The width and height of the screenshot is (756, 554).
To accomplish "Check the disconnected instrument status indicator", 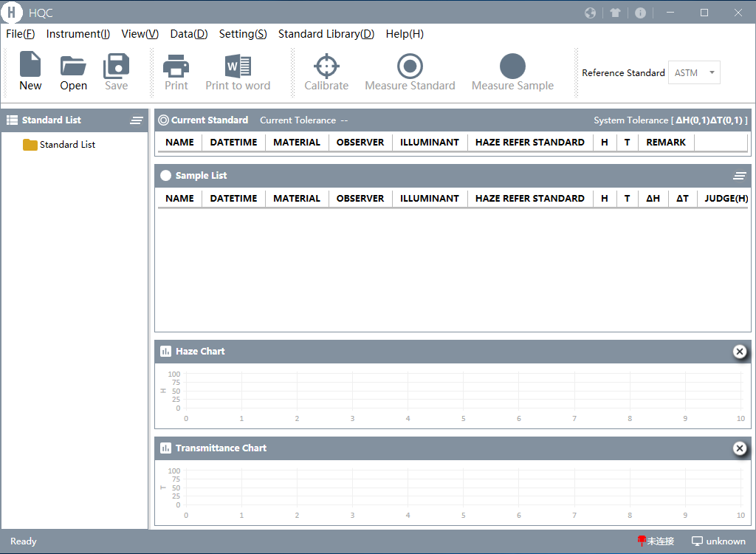I will click(656, 541).
